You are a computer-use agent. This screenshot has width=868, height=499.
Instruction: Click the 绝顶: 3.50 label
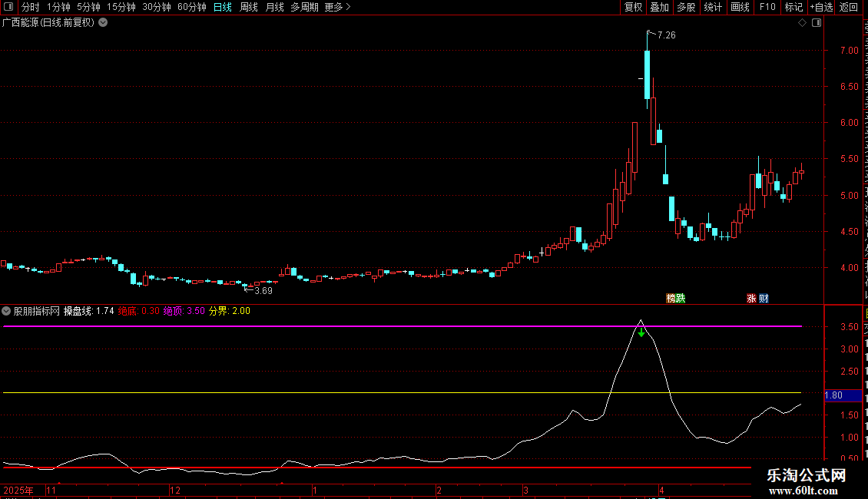tap(184, 311)
